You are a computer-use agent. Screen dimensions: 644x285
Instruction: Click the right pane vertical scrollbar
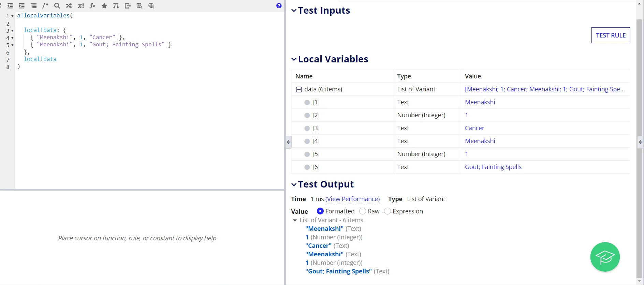(640, 148)
